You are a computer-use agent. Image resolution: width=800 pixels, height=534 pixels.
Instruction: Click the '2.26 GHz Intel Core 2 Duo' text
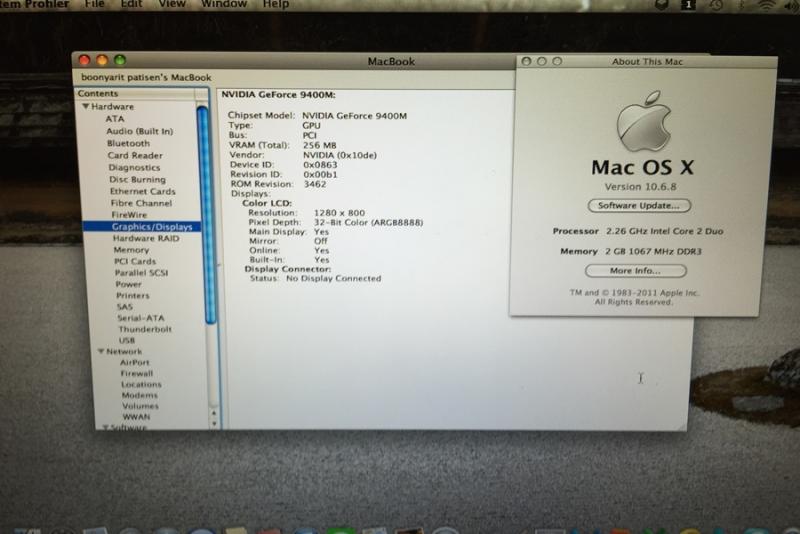(665, 231)
